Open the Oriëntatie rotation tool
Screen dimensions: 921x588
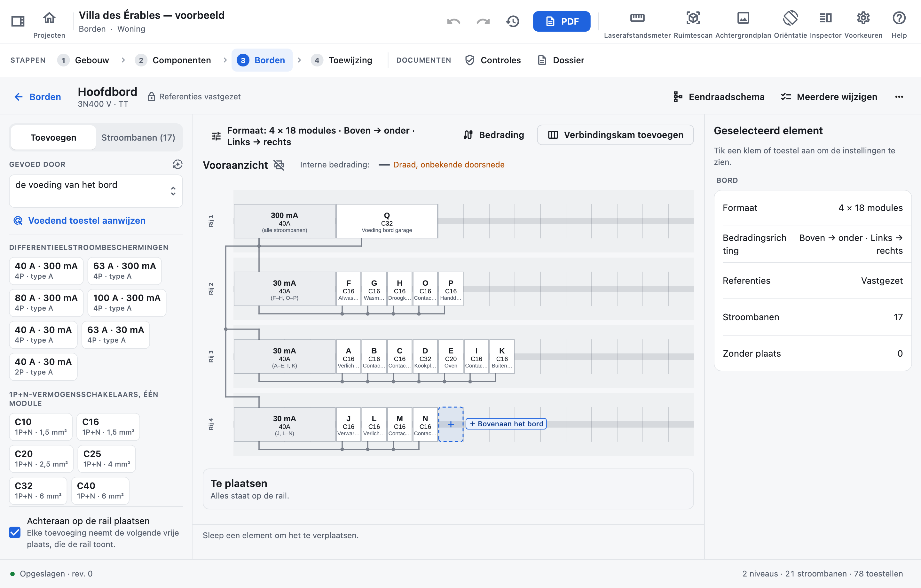click(x=791, y=25)
